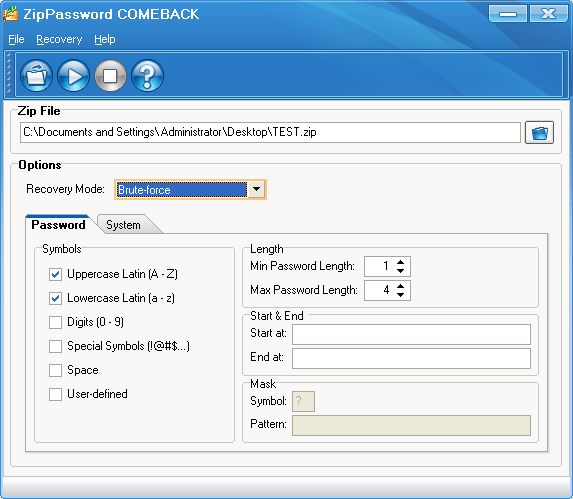
Task: Uncheck Uppercase Latin (A - Z)
Action: click(x=55, y=274)
